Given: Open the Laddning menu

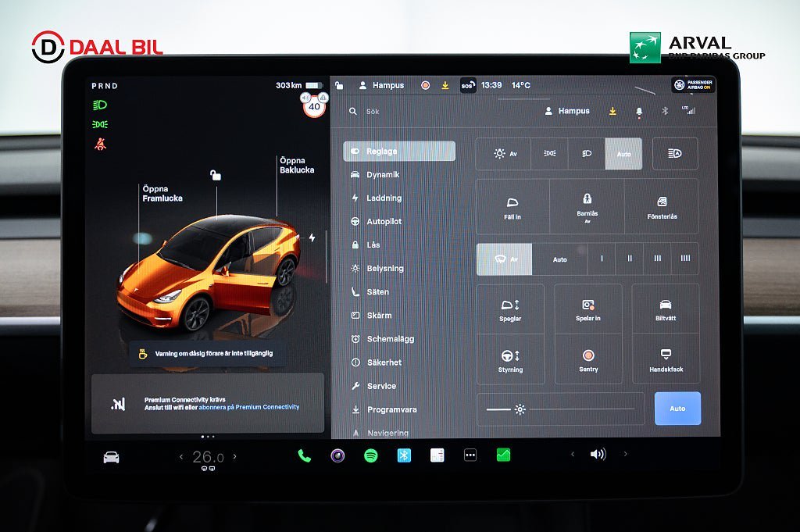Looking at the screenshot, I should pyautogui.click(x=384, y=198).
